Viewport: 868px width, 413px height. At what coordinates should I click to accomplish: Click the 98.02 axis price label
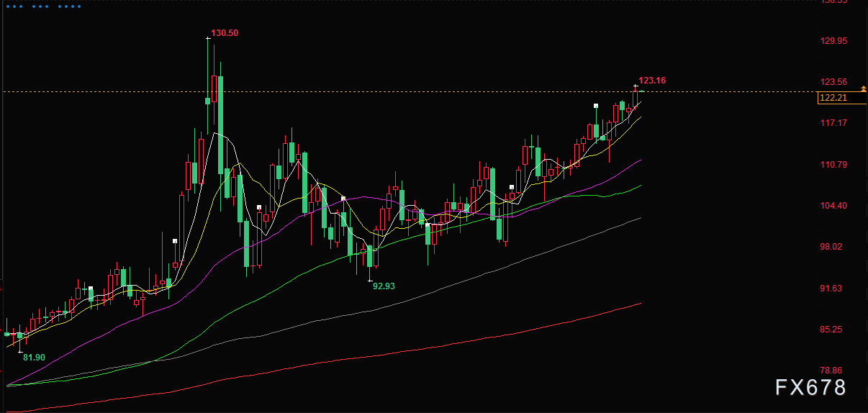point(833,247)
